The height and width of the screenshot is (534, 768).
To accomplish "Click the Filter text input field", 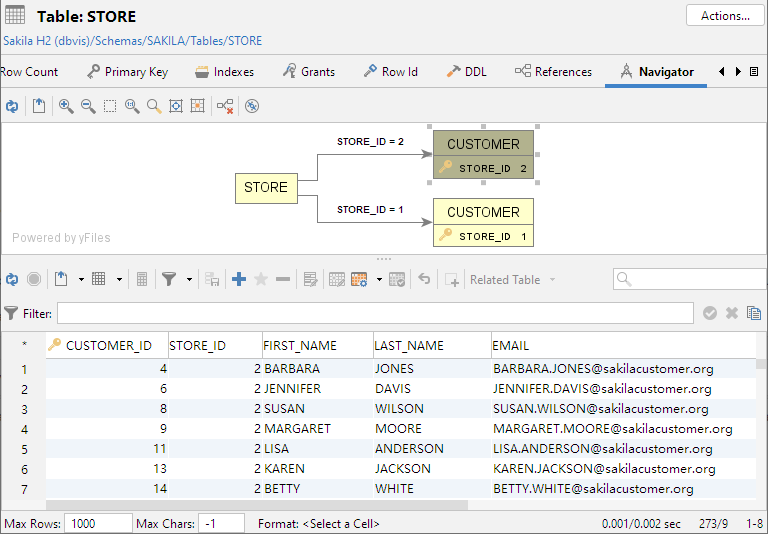I will coord(374,313).
